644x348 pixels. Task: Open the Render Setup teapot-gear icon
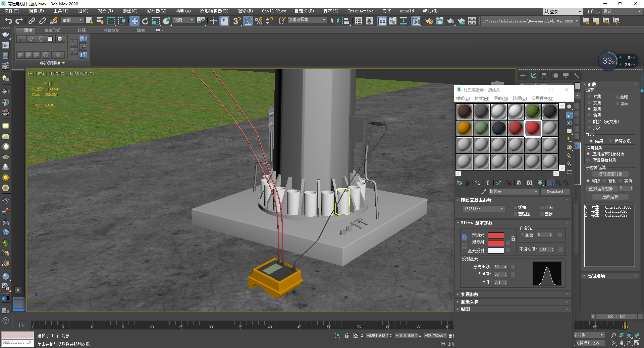point(429,21)
